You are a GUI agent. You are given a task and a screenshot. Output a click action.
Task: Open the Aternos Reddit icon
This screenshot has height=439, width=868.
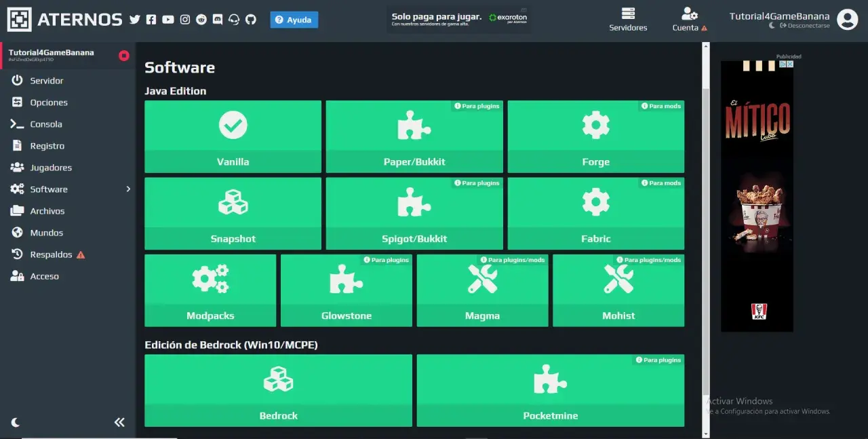tap(201, 20)
